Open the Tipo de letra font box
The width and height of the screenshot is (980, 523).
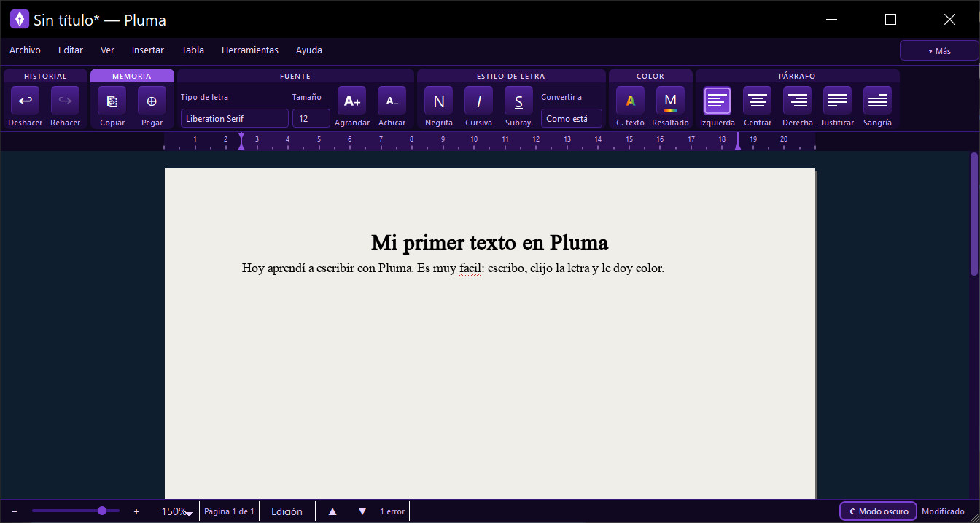[235, 118]
